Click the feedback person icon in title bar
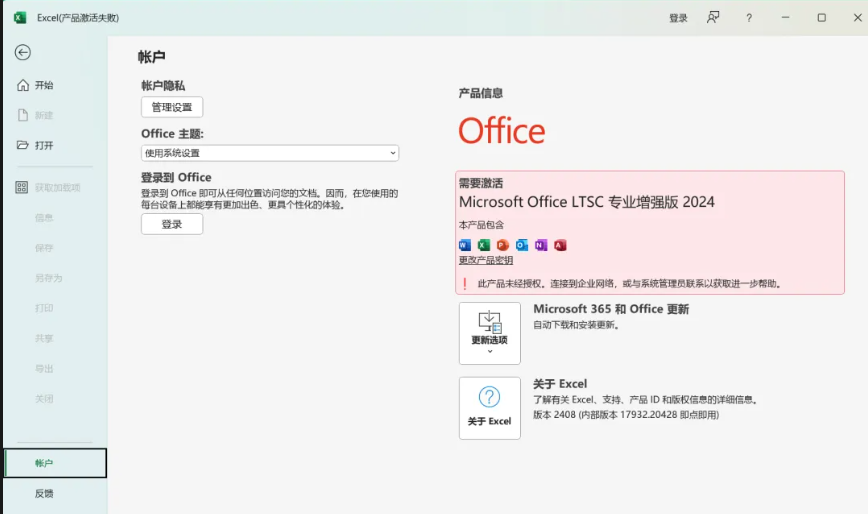This screenshot has height=514, width=868. coord(713,18)
